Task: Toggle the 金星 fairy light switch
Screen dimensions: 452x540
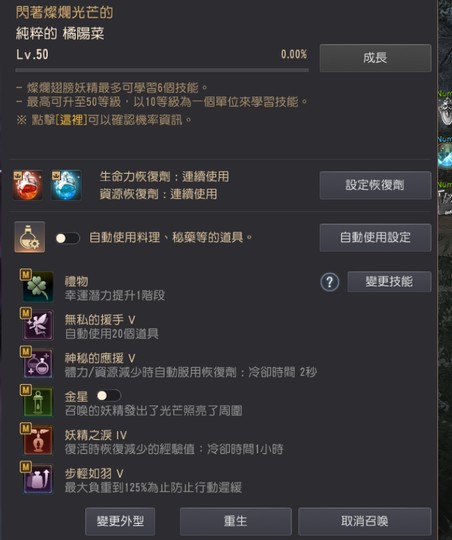Action: click(x=109, y=395)
